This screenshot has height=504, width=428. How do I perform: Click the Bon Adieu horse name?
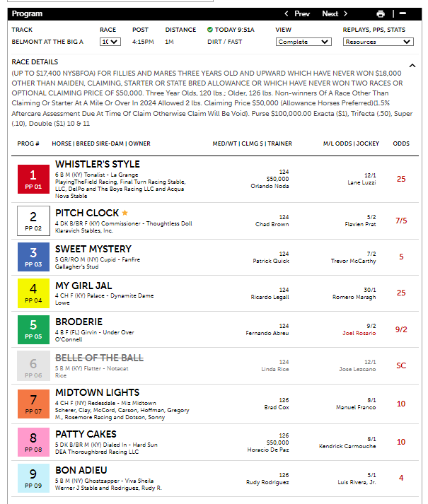coord(81,470)
